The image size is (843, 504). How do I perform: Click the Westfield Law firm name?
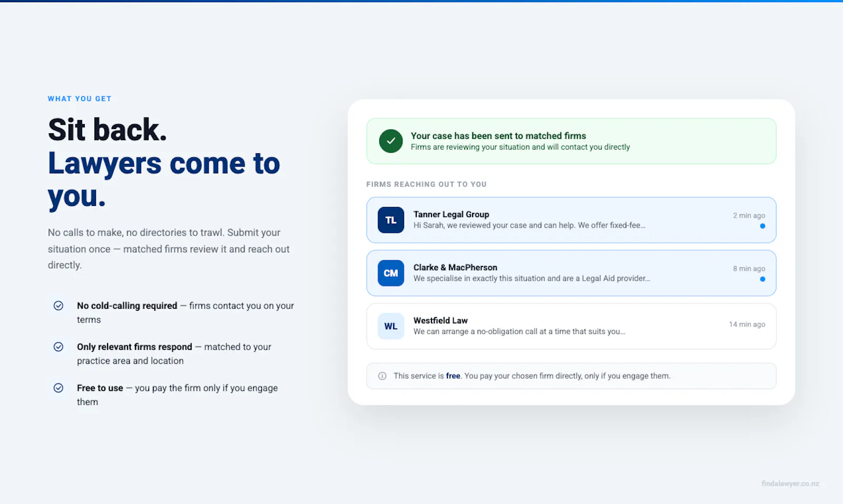(x=440, y=320)
